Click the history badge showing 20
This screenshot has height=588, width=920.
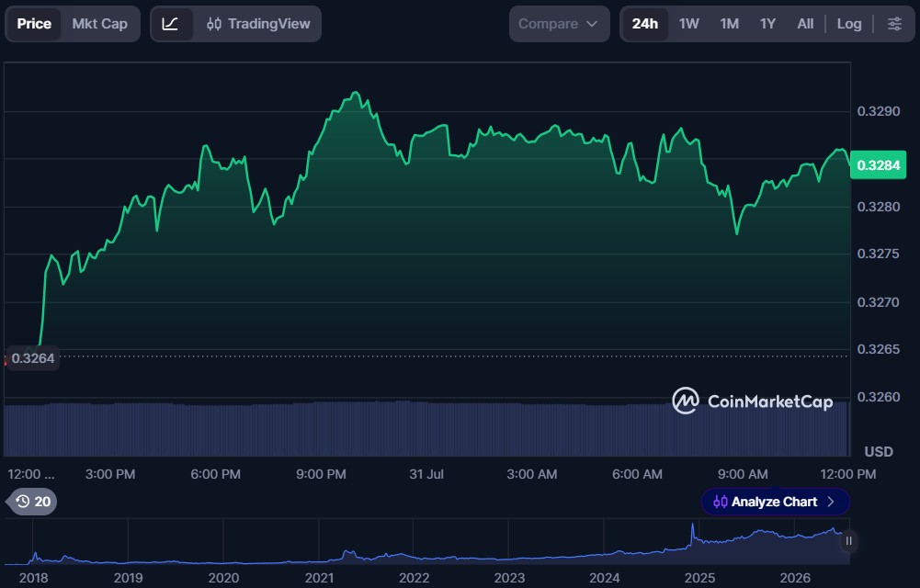pyautogui.click(x=32, y=502)
